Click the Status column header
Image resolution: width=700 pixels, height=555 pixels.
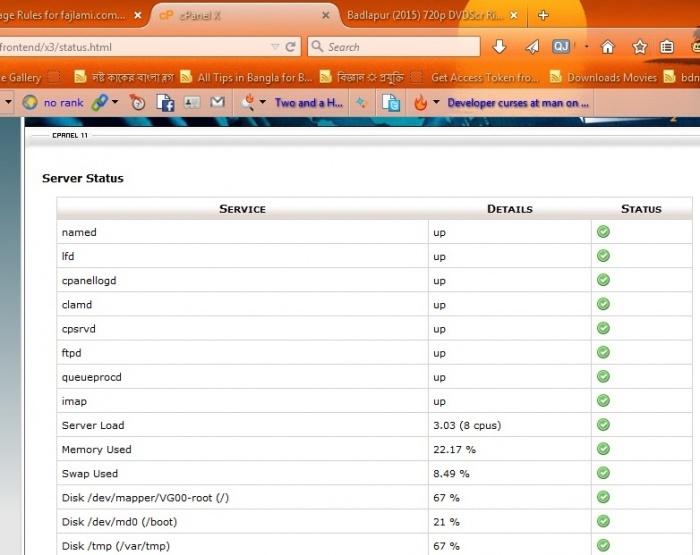(x=642, y=209)
